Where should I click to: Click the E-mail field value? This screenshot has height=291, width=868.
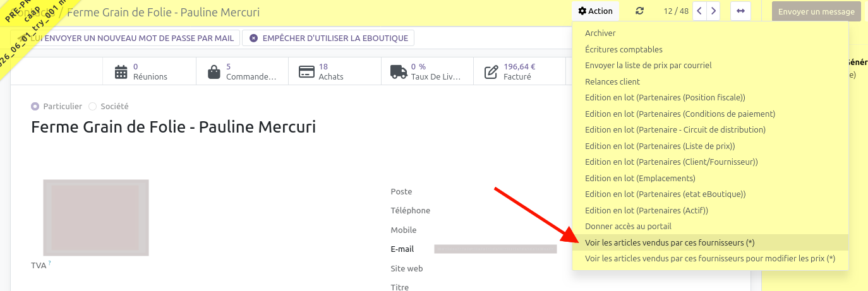point(495,249)
